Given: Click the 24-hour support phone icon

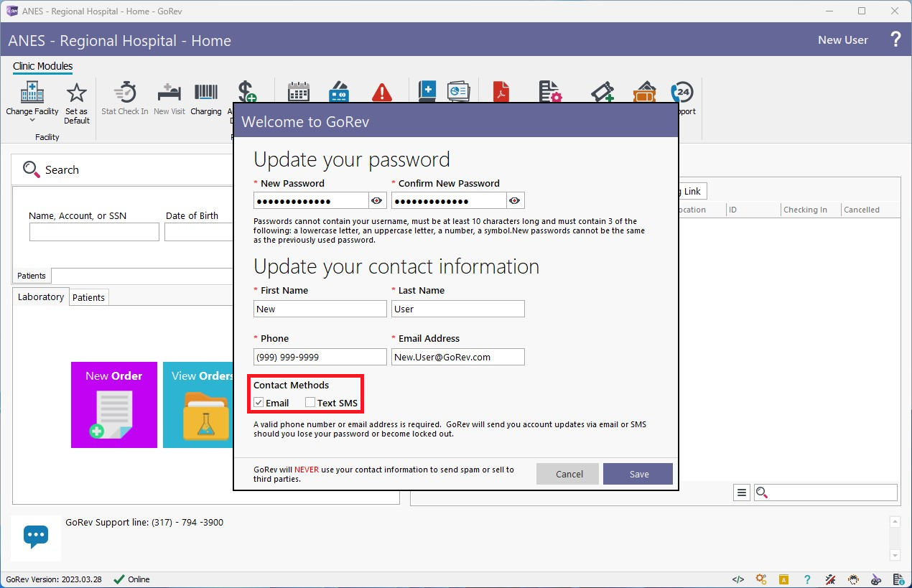Looking at the screenshot, I should [x=682, y=92].
